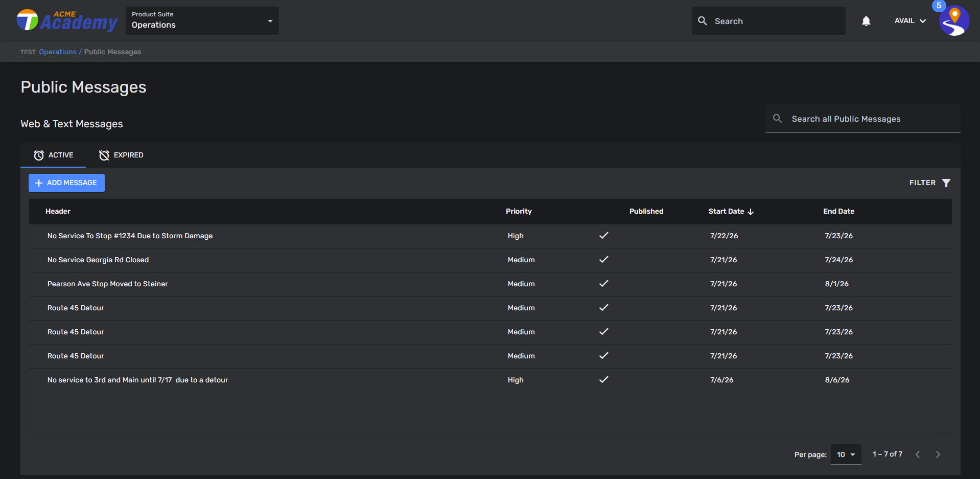Follow the Operations breadcrumb link
Screen dimensions: 980x479
coord(58,52)
